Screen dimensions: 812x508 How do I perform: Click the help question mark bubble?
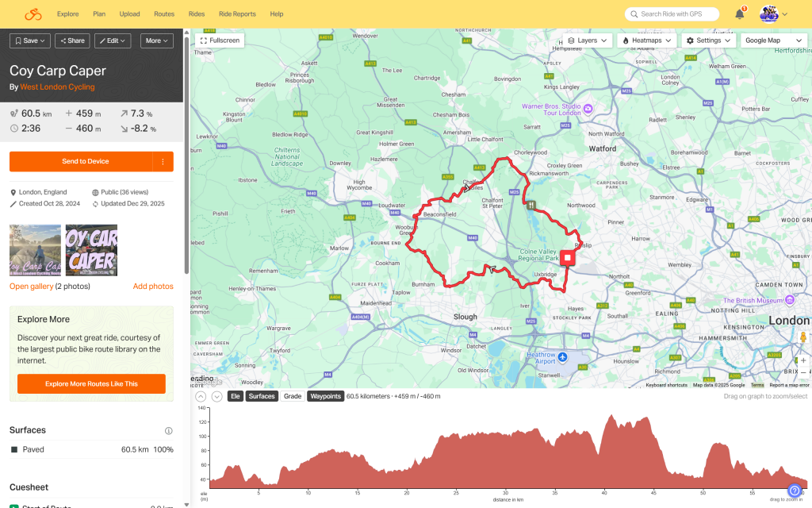coord(795,491)
